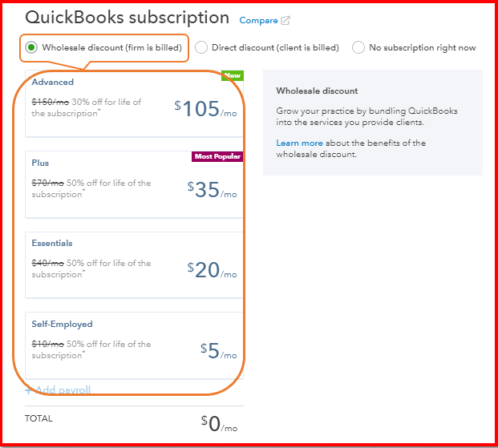Image resolution: width=498 pixels, height=448 pixels.
Task: Click the Most Popular badge
Action: (217, 156)
